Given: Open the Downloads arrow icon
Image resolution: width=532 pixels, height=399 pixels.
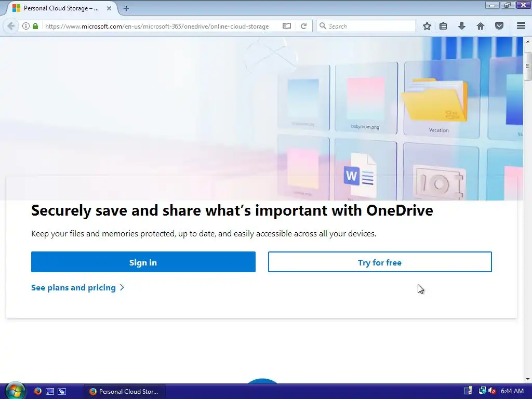Looking at the screenshot, I should point(462,26).
